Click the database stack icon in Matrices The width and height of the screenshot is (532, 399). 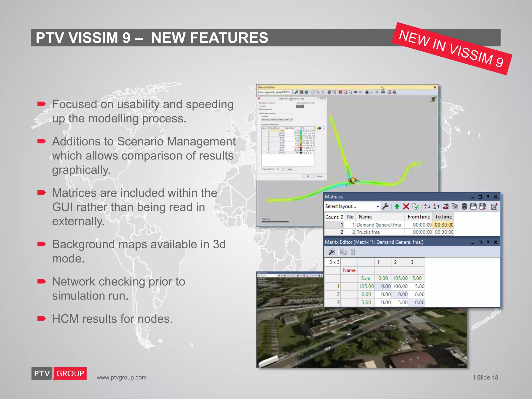click(464, 207)
